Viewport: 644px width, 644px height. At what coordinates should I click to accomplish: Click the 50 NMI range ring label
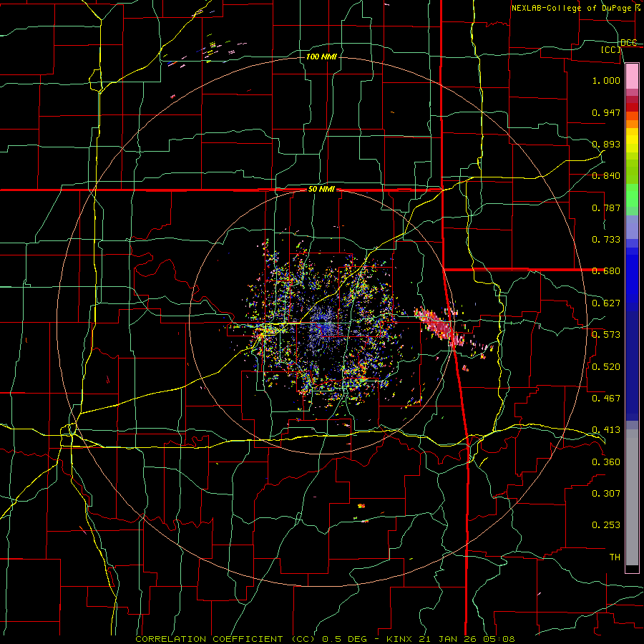321,190
